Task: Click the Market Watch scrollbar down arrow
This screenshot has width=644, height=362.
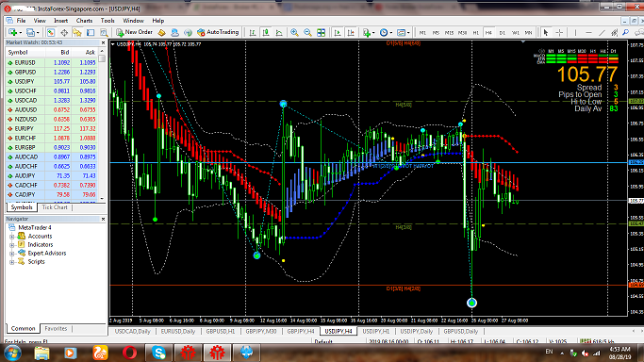Action: [x=102, y=199]
